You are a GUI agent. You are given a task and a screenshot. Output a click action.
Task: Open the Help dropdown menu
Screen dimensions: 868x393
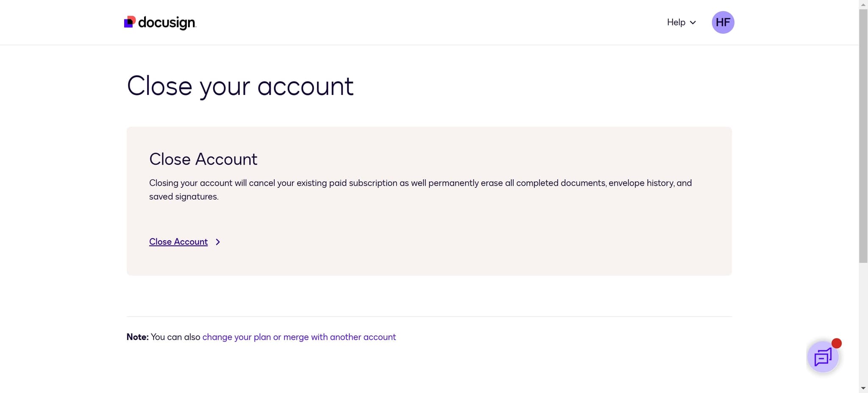coord(680,22)
